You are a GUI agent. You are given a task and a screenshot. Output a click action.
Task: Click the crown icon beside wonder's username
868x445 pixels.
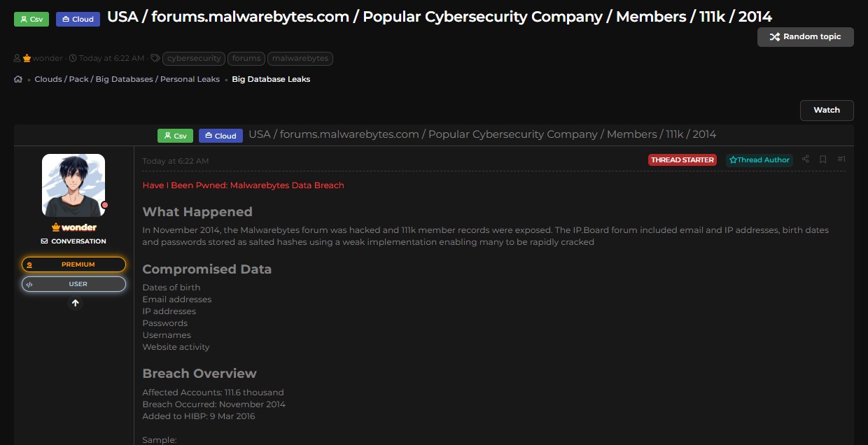point(27,58)
